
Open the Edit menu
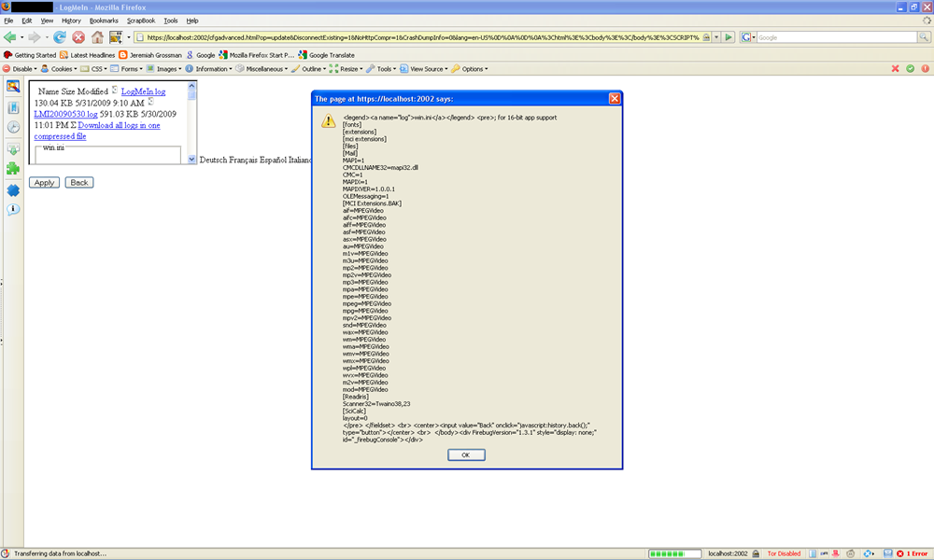click(27, 21)
